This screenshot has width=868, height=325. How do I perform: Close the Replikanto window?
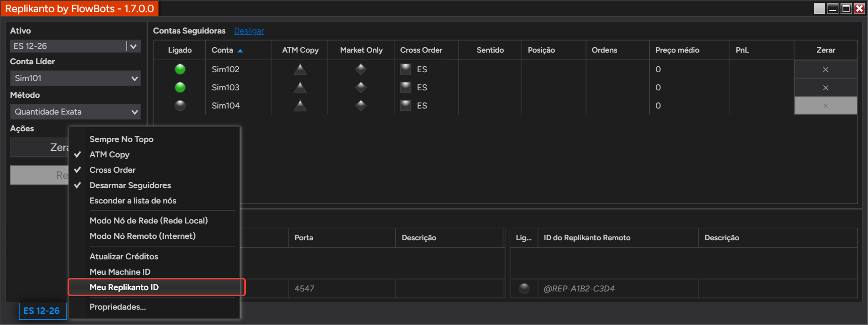click(860, 8)
